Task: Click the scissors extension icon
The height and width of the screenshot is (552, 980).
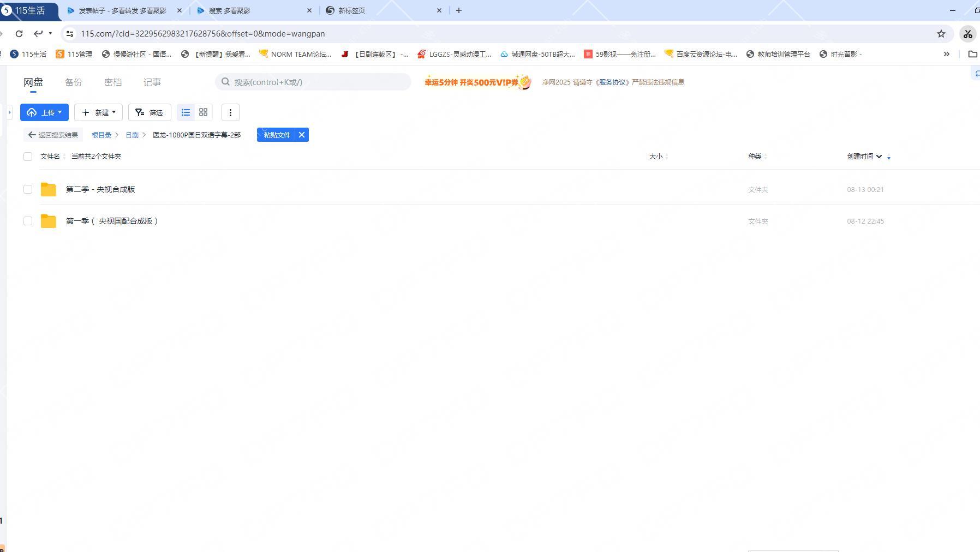Action: (x=967, y=34)
